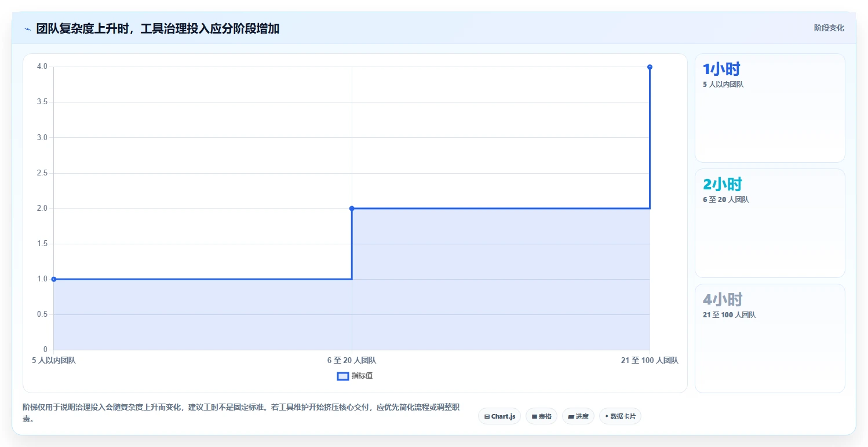Click the 21 至 100 人团队 caption in third card

coord(729,315)
